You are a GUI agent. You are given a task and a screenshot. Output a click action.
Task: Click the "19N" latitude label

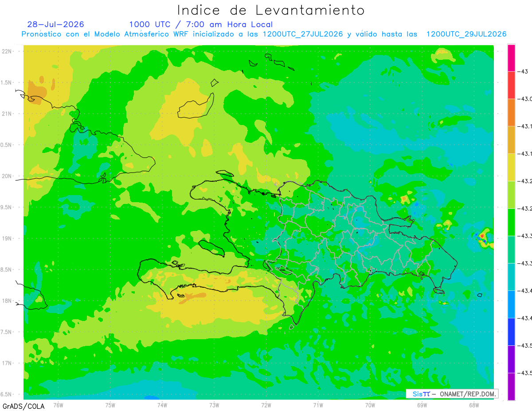(8, 239)
